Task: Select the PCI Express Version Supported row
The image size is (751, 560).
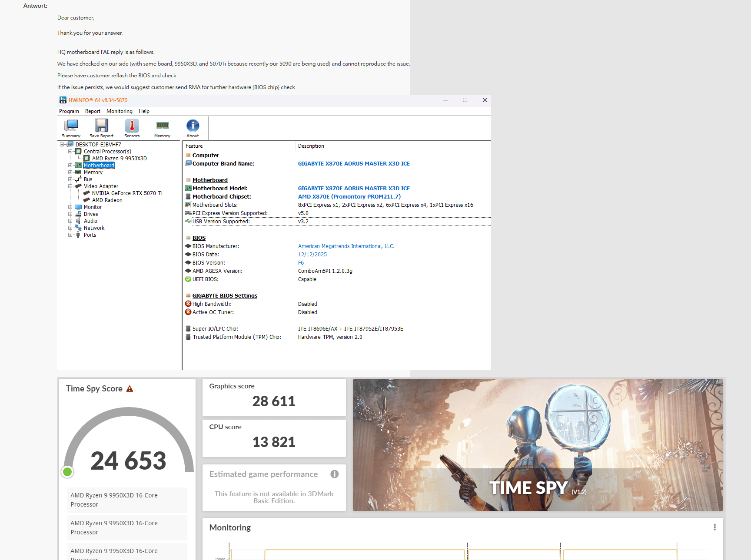Action: click(337, 213)
